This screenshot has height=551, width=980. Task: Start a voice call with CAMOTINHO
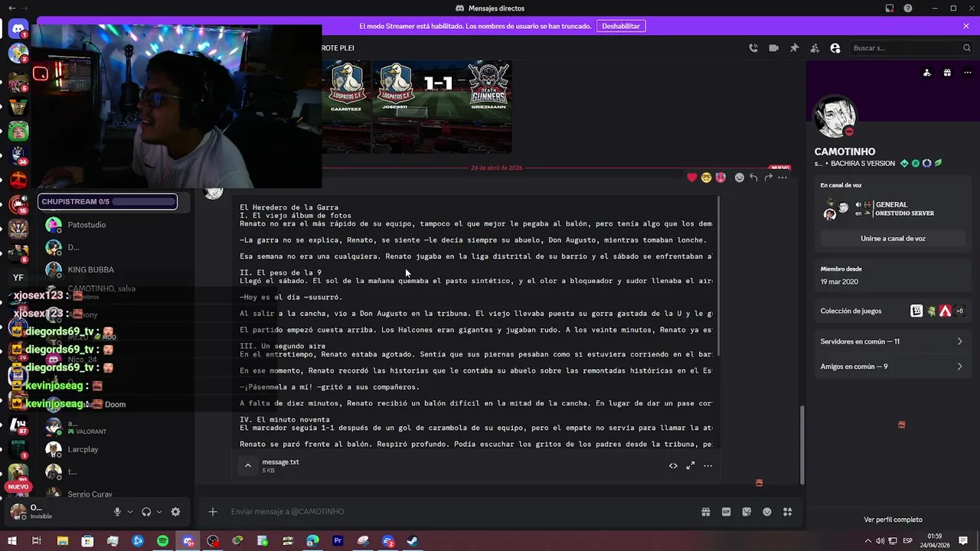click(x=753, y=47)
